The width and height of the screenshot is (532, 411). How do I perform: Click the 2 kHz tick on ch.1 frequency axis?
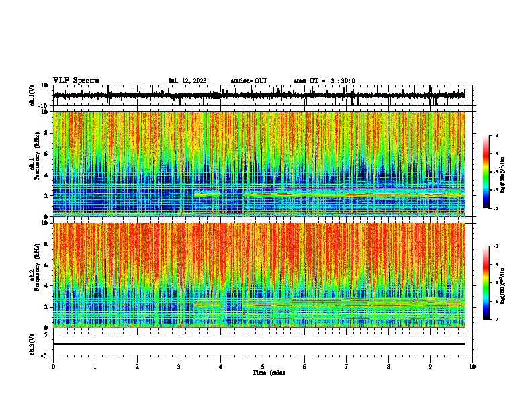point(46,195)
